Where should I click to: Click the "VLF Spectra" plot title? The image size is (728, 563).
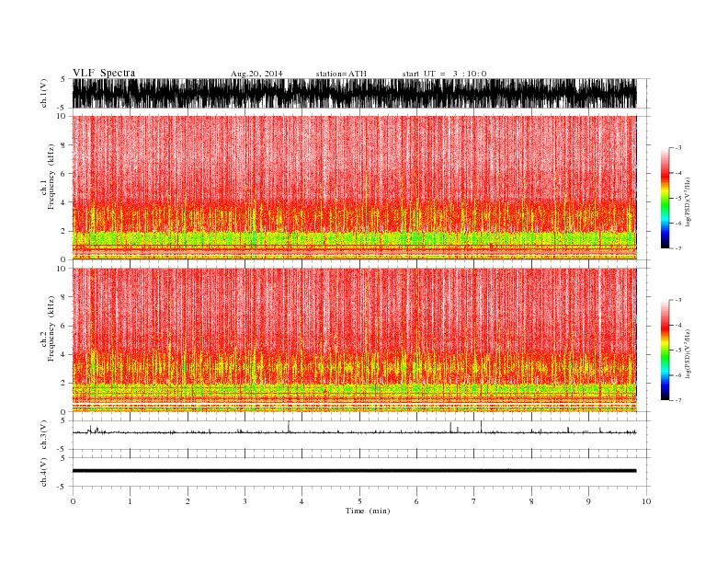(104, 73)
